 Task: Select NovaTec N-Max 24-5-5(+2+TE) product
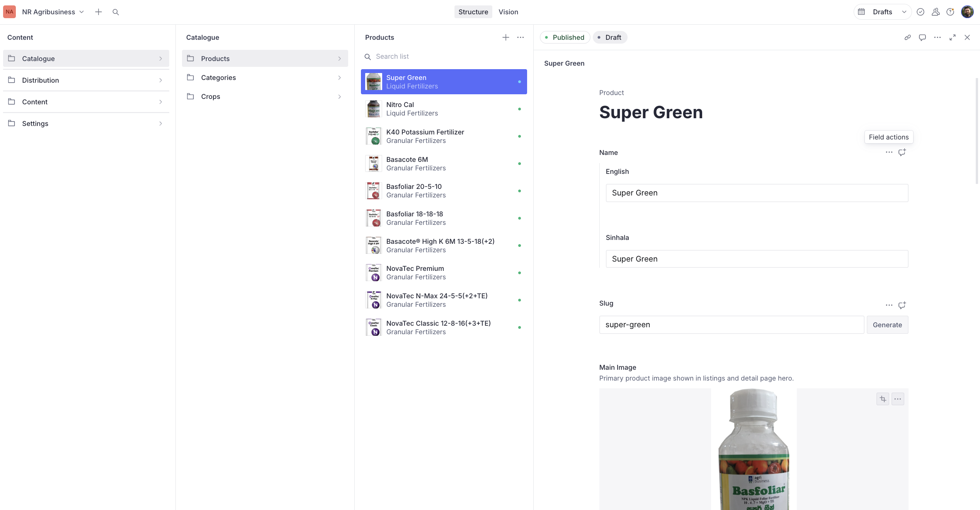point(444,300)
